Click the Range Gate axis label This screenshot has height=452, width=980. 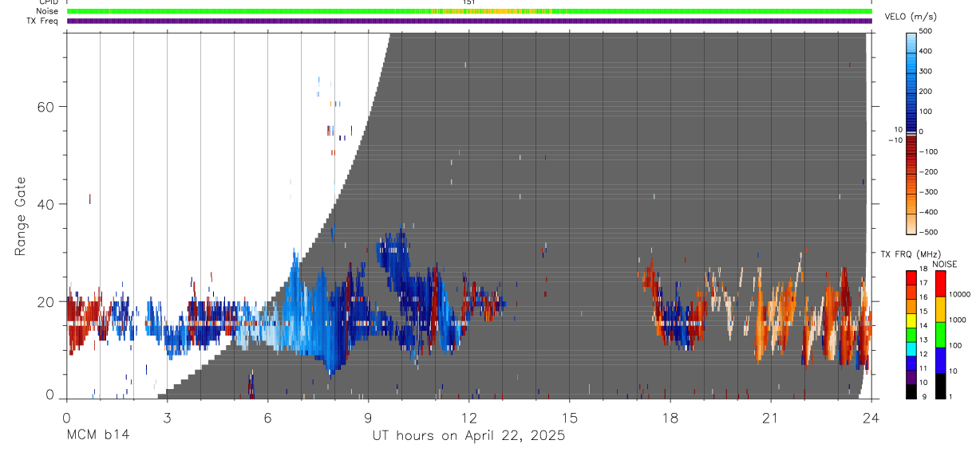click(22, 216)
